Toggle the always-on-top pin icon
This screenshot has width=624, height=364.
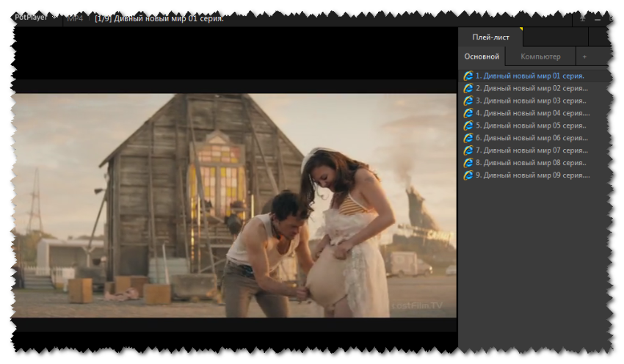(582, 18)
